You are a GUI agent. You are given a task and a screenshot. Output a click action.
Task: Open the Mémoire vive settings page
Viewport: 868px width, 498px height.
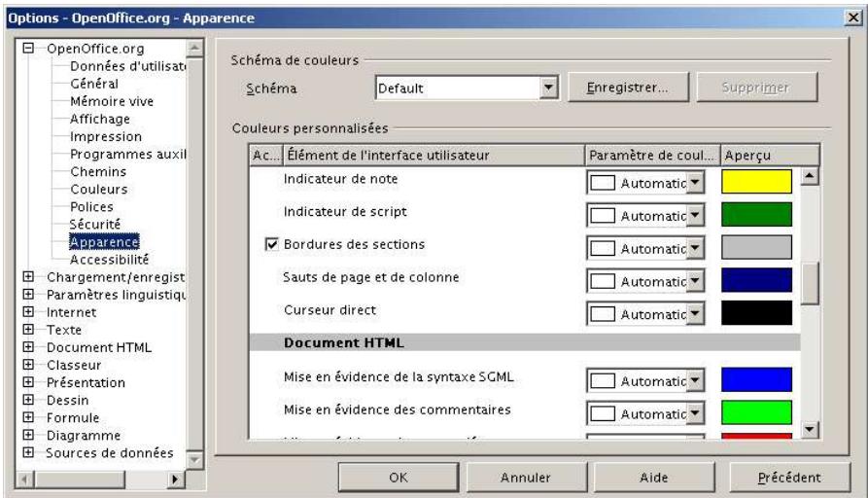tap(112, 101)
